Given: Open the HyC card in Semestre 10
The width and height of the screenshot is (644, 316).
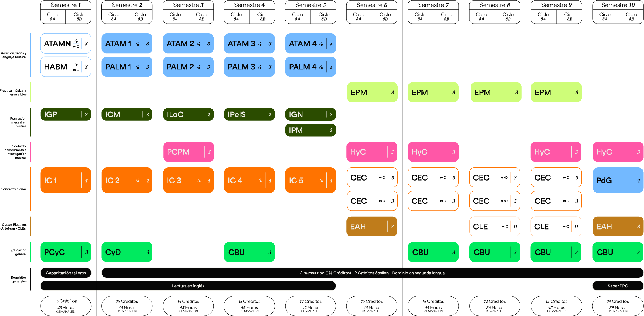Looking at the screenshot, I should tap(618, 152).
